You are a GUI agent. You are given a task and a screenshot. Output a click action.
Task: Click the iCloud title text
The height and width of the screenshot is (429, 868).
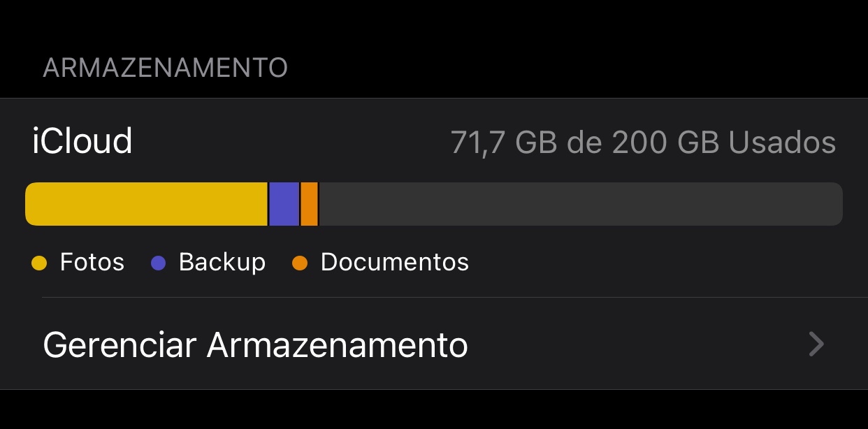pos(82,142)
